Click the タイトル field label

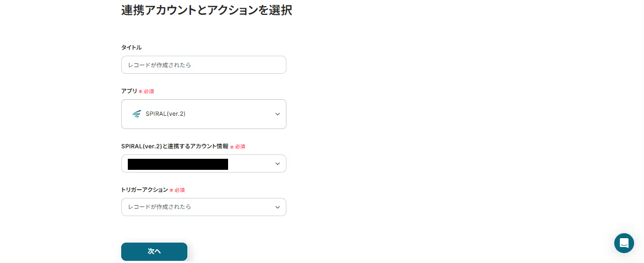[x=131, y=48]
